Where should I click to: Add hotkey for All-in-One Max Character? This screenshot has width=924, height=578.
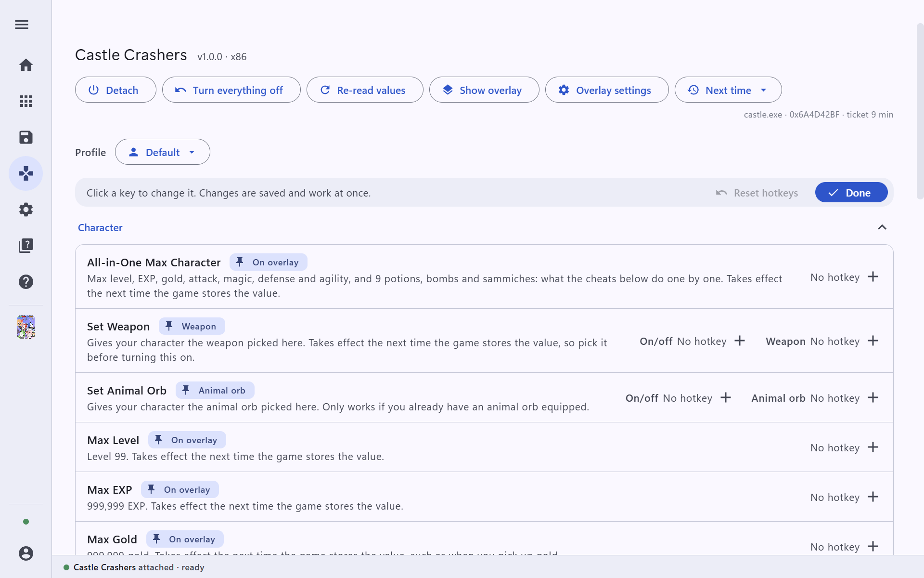pyautogui.click(x=873, y=277)
